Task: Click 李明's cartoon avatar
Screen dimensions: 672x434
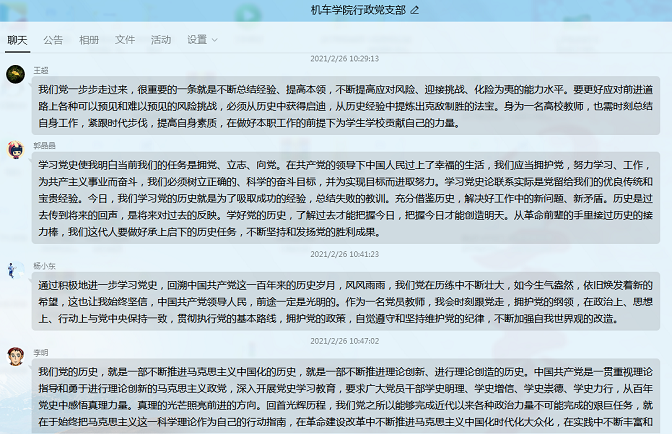Action: tap(15, 358)
